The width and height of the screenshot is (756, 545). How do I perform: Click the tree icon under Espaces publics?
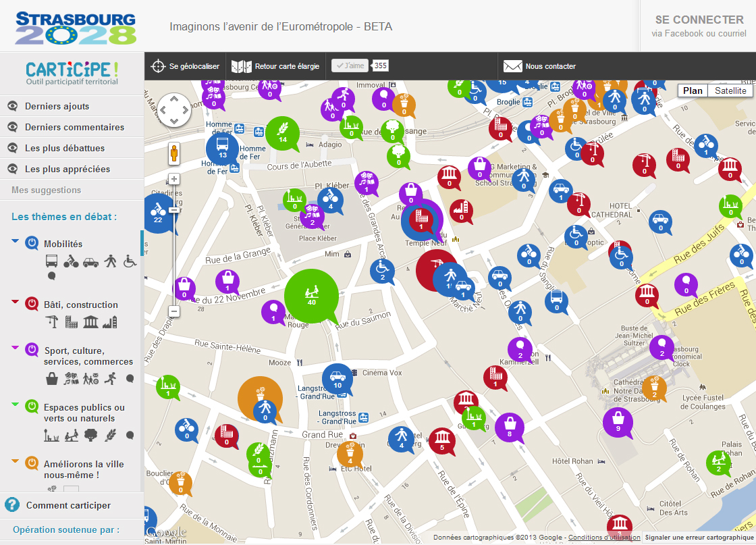click(90, 436)
